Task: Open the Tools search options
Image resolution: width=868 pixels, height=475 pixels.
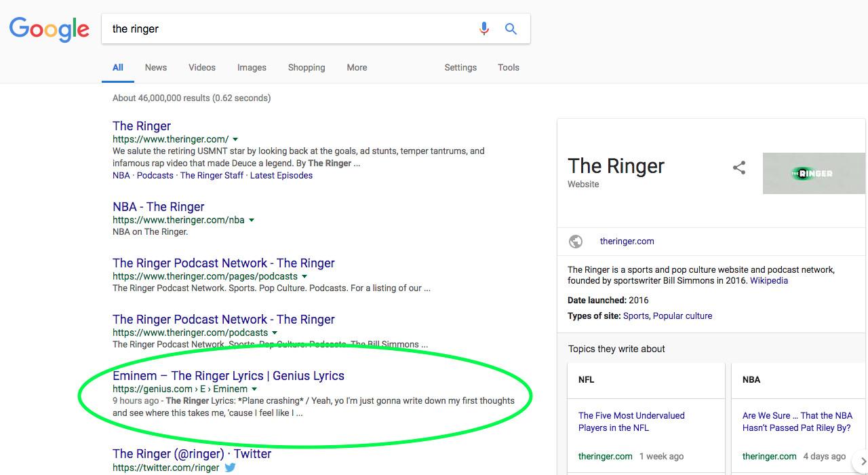Action: [508, 67]
